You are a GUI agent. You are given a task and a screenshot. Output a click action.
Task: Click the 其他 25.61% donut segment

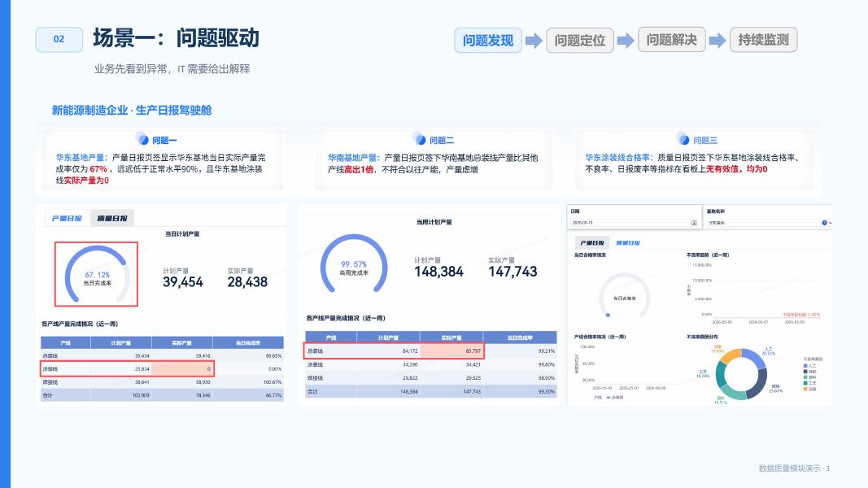click(x=758, y=385)
